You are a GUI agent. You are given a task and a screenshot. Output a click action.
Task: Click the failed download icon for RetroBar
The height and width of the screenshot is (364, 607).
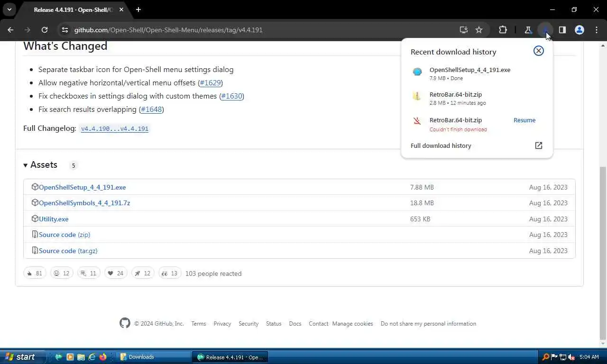point(417,121)
